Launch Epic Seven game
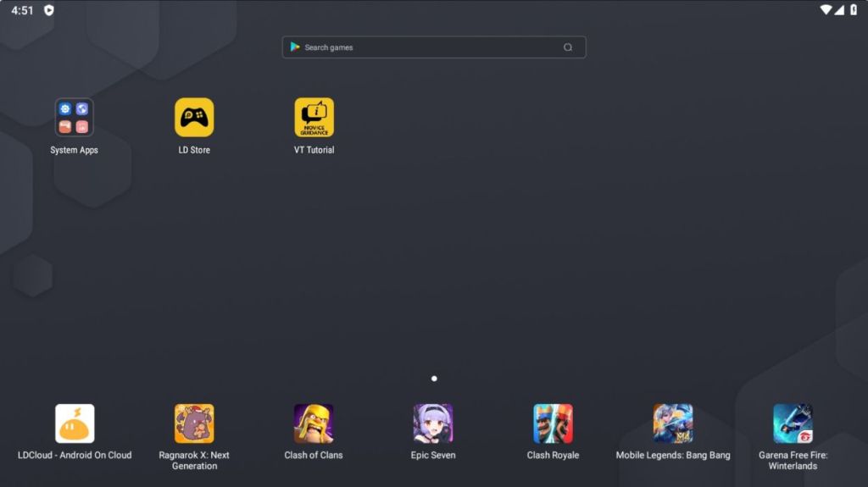This screenshot has width=868, height=487. pos(433,423)
